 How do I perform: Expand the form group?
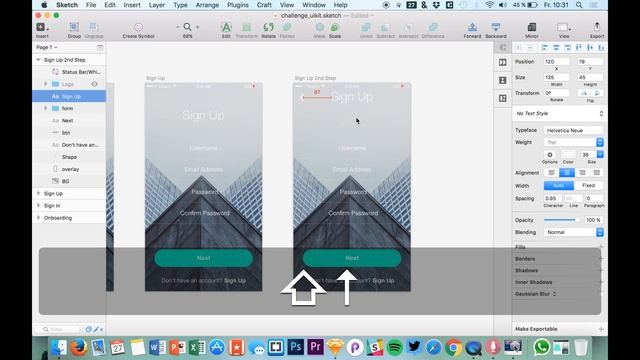(46, 108)
